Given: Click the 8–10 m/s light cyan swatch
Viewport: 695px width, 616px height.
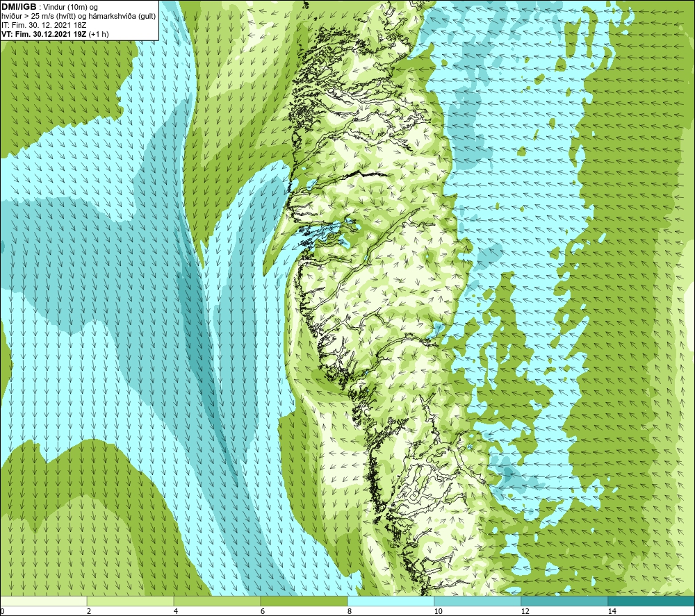Looking at the screenshot, I should point(391,601).
